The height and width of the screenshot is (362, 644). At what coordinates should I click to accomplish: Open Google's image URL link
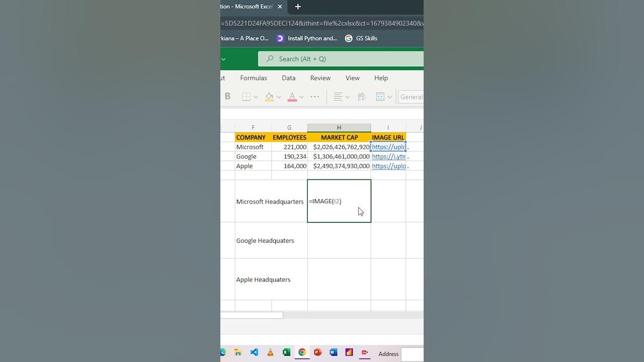(388, 156)
